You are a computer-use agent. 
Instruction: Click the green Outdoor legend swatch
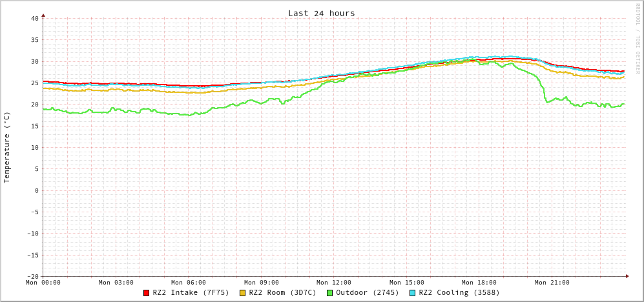coord(329,293)
